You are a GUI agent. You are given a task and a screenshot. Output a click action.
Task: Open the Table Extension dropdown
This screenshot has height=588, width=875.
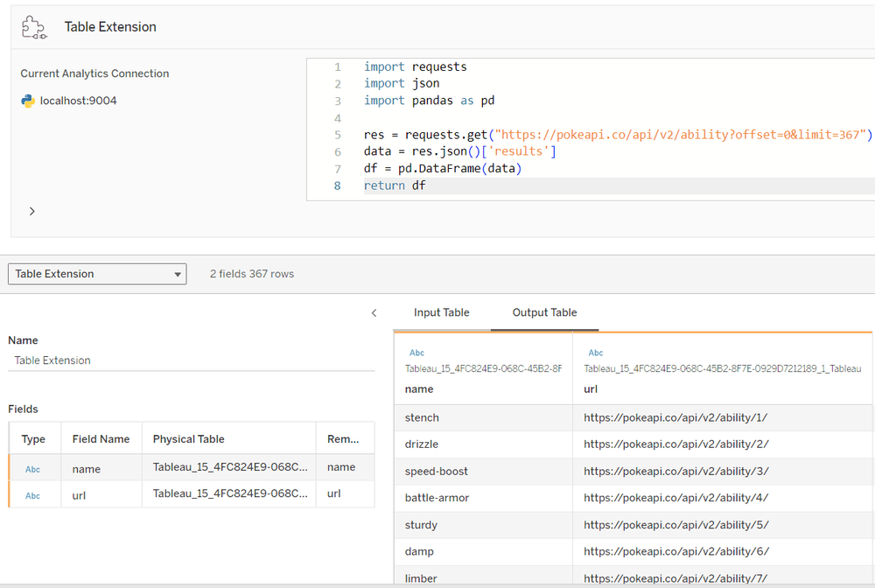[97, 274]
